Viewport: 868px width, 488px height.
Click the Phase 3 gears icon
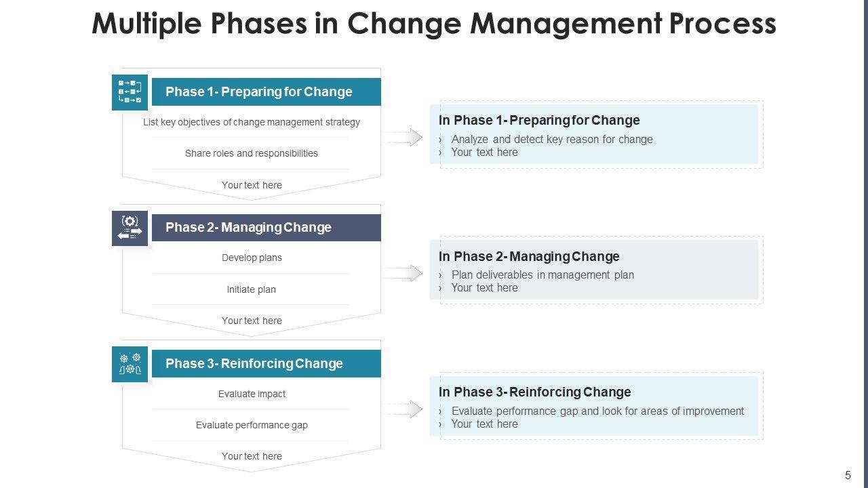[130, 364]
